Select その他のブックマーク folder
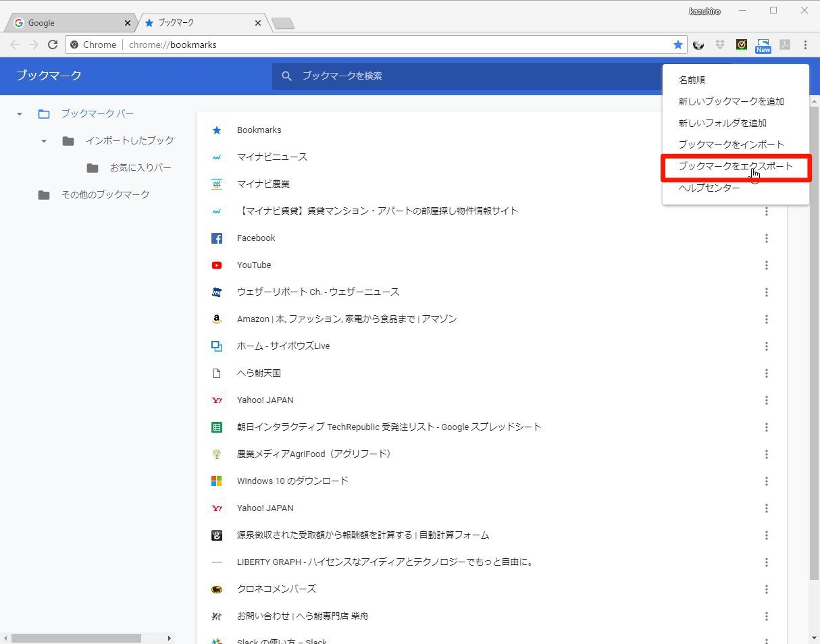 105,194
